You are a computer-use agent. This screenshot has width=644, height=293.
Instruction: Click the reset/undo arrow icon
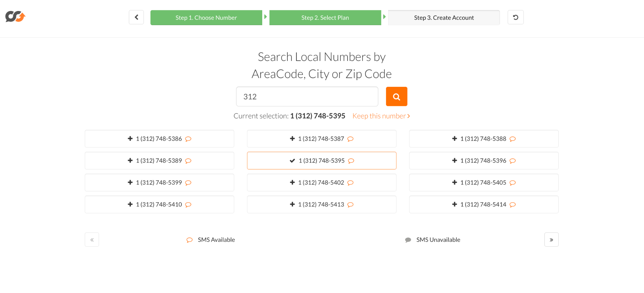(515, 17)
